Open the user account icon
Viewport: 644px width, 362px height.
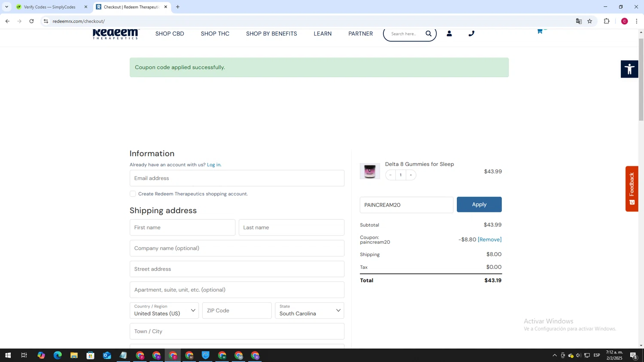pyautogui.click(x=449, y=33)
